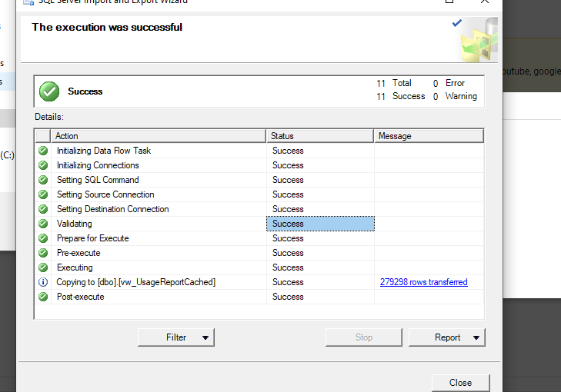This screenshot has width=561, height=392.
Task: Click the green check next to Setting Source Connection
Action: (x=43, y=194)
